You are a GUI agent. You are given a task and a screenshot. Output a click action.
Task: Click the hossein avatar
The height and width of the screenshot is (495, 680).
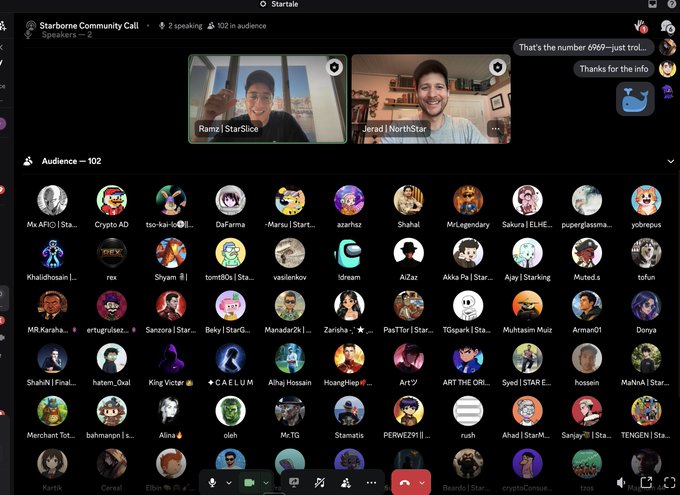pyautogui.click(x=587, y=358)
